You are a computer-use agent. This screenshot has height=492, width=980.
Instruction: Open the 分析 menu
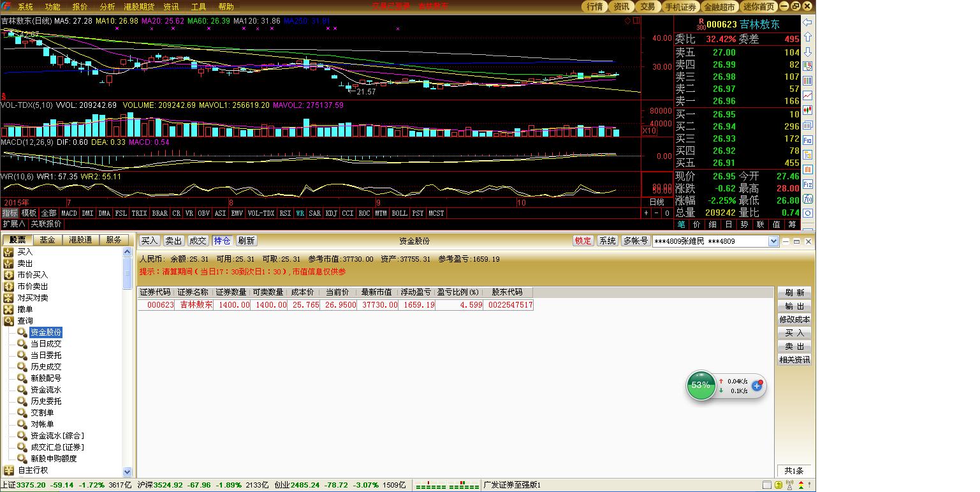pos(108,6)
